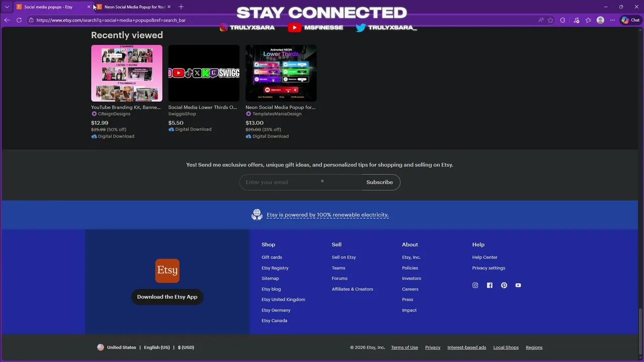Open the Investors link

click(412, 279)
